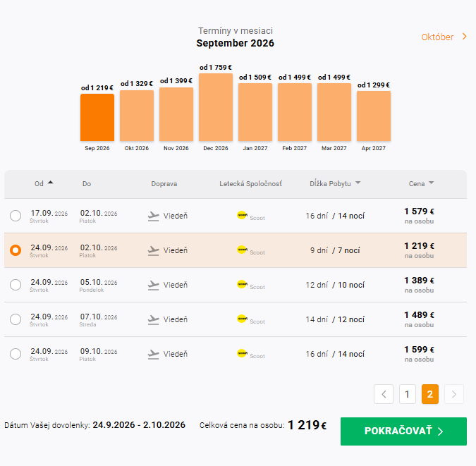Click the airplane icon in the 24.09.–09.10. row
Screen dimensions: 476x466
click(153, 355)
